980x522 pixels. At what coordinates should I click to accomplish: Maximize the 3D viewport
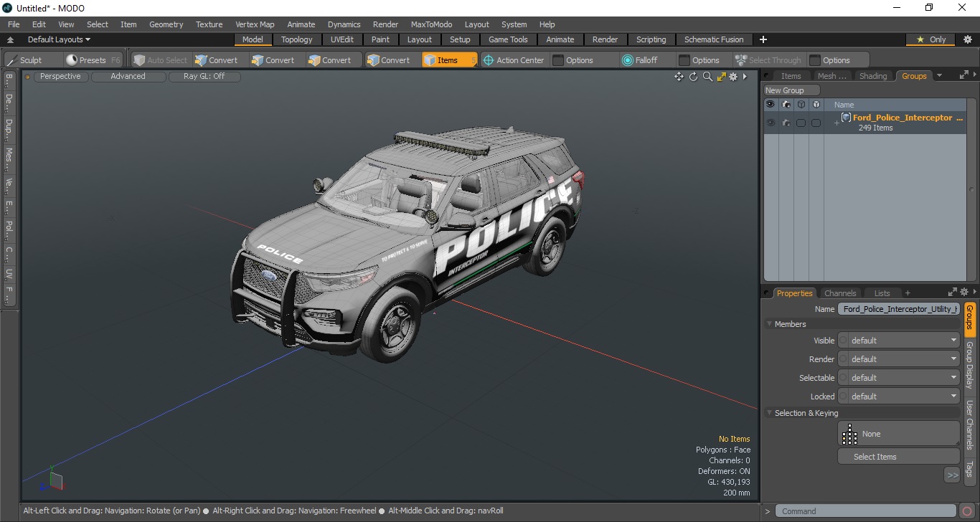coord(721,77)
